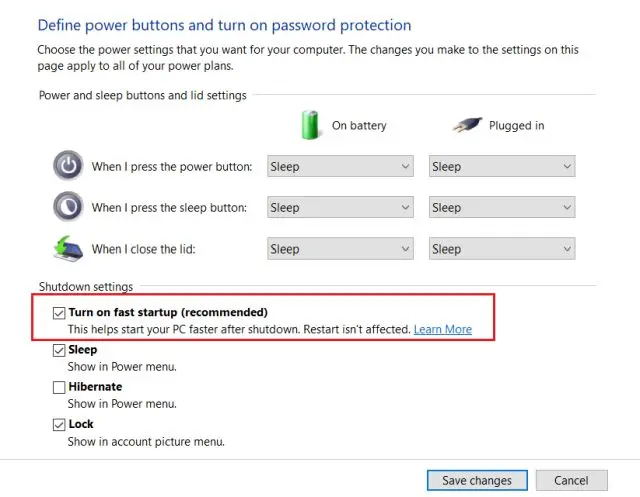Click the Turn on fast startup label
Viewport: 640px width, 497px height.
tap(168, 312)
